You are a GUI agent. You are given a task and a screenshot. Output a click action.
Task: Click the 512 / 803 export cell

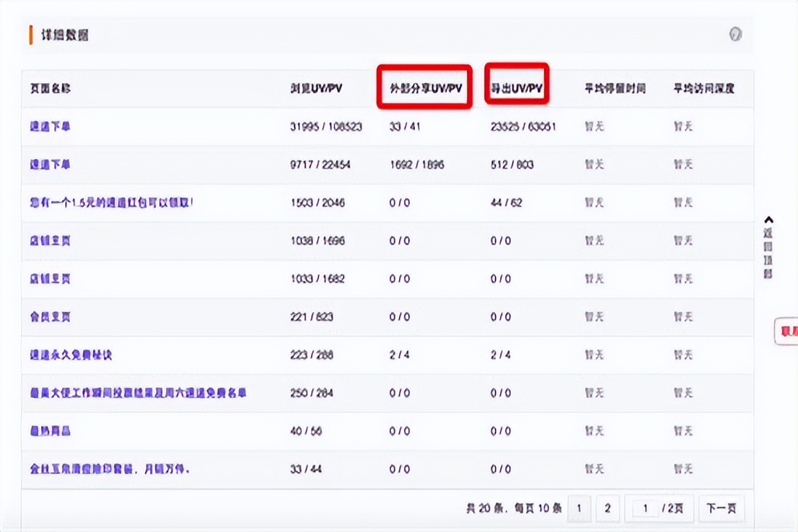tap(512, 164)
